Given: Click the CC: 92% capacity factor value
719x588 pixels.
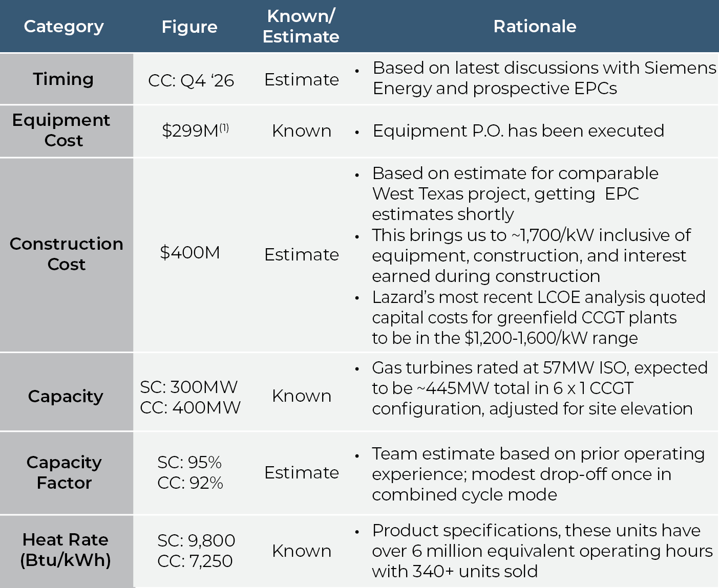Looking at the screenshot, I should [x=190, y=483].
